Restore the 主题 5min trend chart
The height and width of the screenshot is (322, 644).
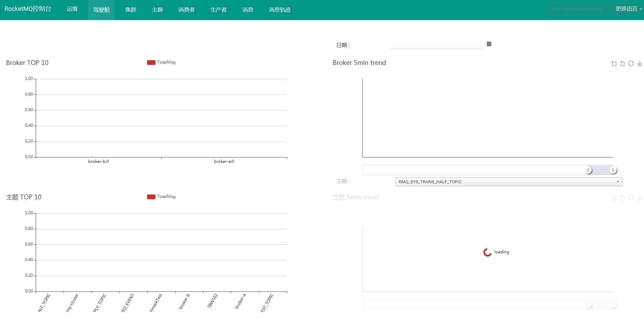631,198
